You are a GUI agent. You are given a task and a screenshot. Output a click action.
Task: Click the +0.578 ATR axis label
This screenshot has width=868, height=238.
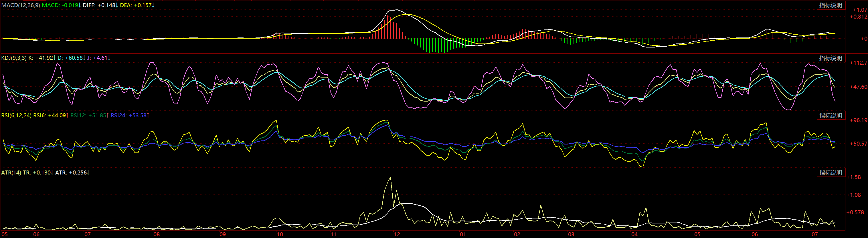tap(855, 213)
